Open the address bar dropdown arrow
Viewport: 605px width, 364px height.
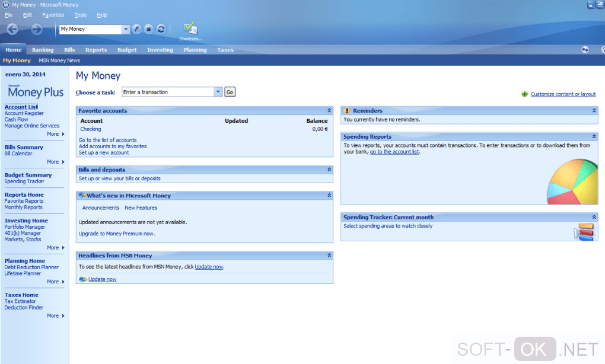(x=125, y=29)
